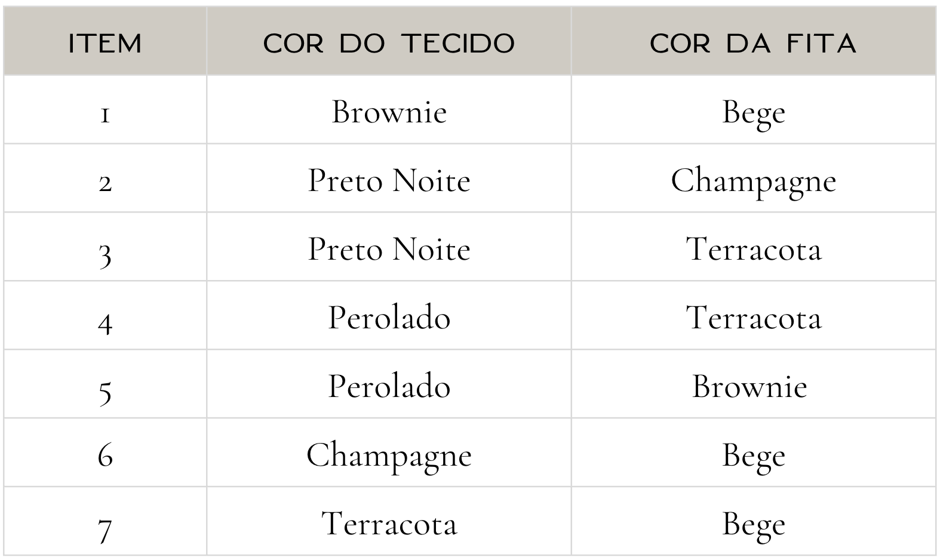
Task: Click Preto Noite in item 3 row
Action: coord(389,249)
